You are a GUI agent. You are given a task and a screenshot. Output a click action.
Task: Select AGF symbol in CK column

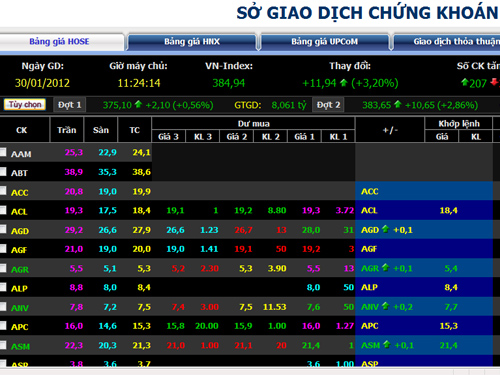(19, 250)
